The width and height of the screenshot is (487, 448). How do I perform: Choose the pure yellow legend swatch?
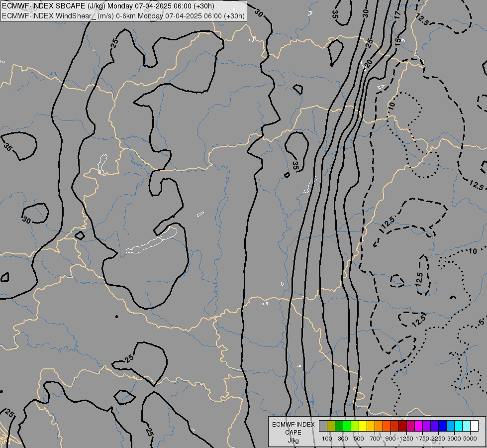(x=363, y=426)
